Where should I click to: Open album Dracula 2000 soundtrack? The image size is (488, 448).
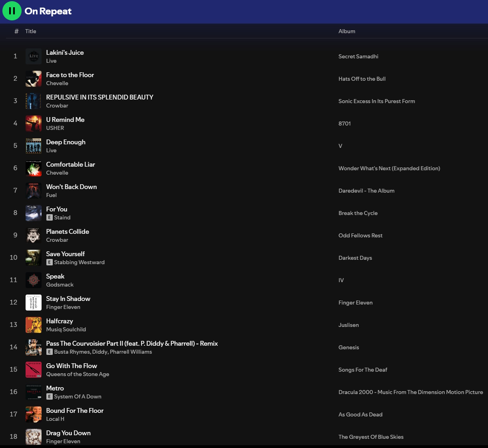click(x=411, y=392)
